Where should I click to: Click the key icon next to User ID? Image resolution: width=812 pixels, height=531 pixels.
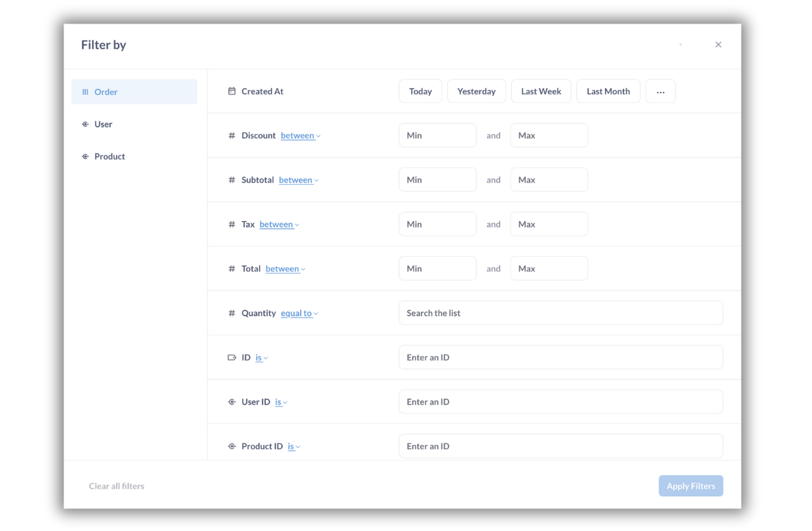(232, 402)
